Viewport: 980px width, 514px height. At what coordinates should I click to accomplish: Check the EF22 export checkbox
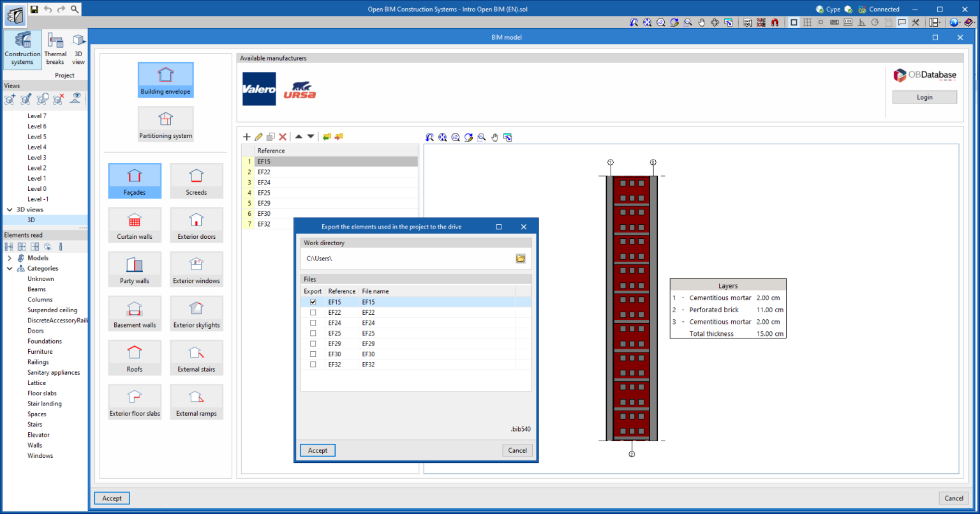[x=313, y=312]
